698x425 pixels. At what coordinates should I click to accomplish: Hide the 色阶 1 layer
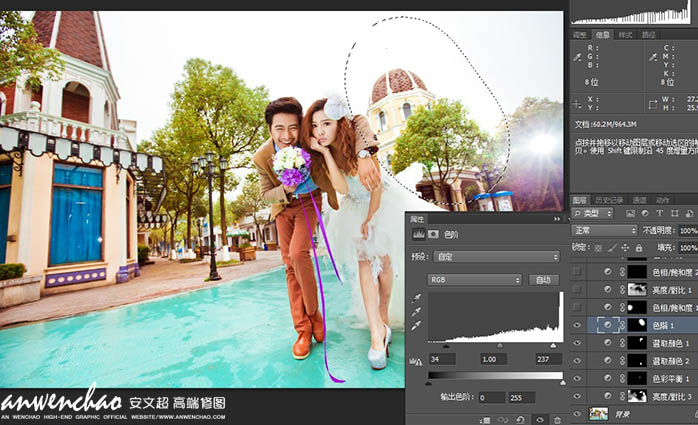pos(577,325)
